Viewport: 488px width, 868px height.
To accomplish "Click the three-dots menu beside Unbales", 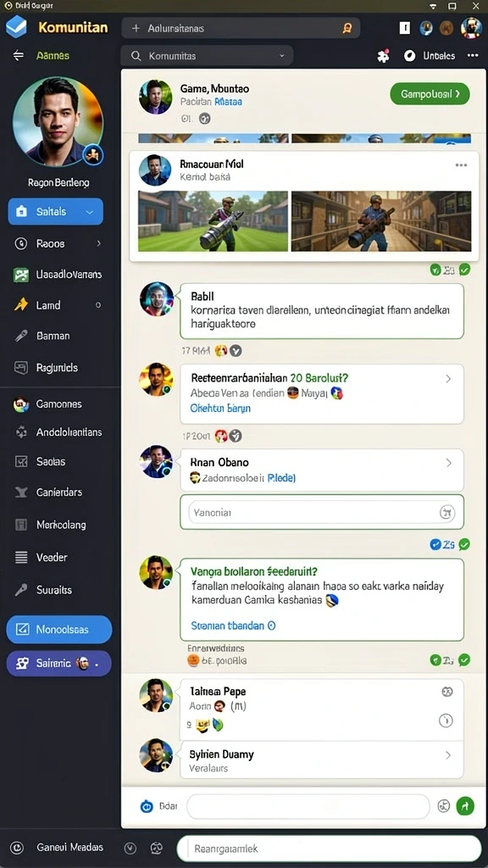I will tap(473, 55).
